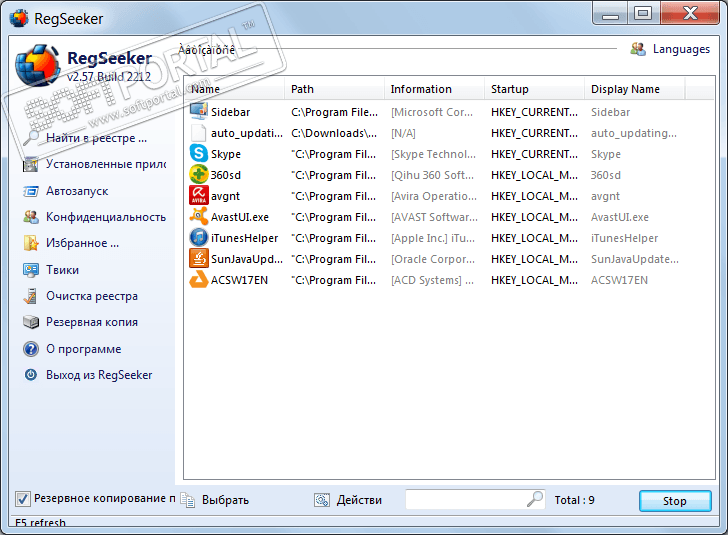Click the Languages people icon

638,49
